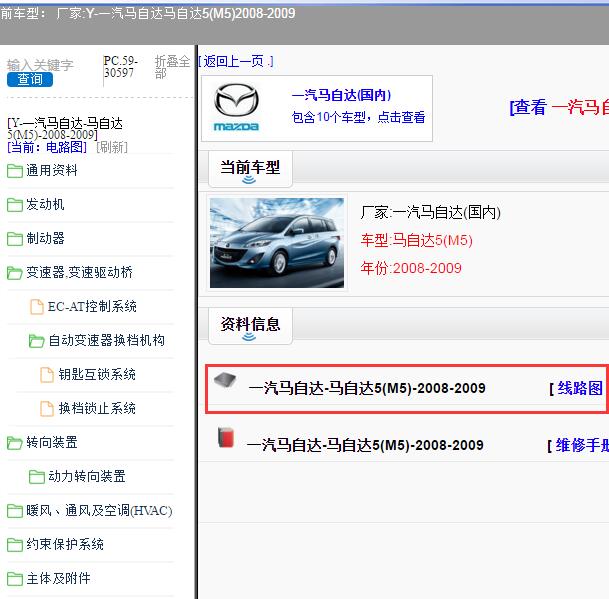The height and width of the screenshot is (599, 609).
Task: Click the Mazda logo image
Action: click(x=236, y=108)
